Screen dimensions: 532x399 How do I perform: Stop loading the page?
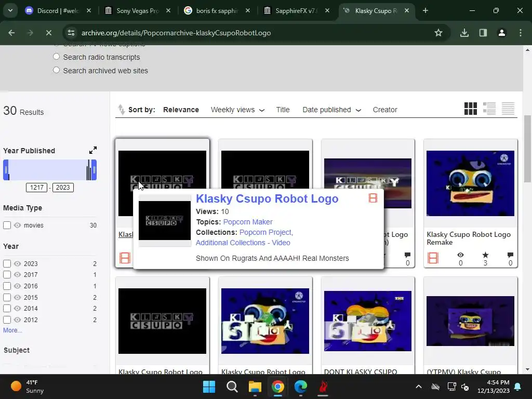48,33
